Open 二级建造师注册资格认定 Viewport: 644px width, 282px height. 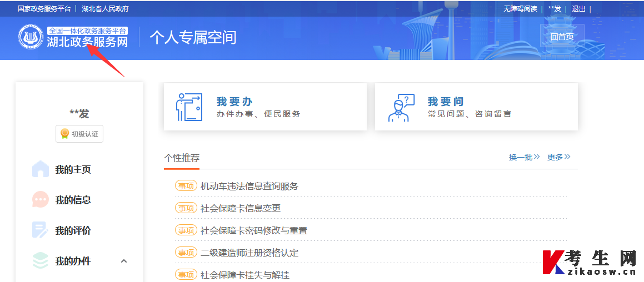249,253
